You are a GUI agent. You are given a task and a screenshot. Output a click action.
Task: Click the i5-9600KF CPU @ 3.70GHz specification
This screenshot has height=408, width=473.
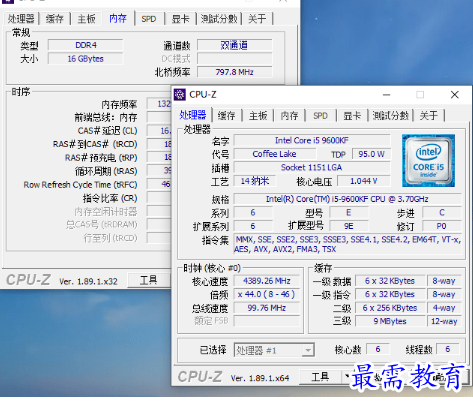pyautogui.click(x=347, y=199)
